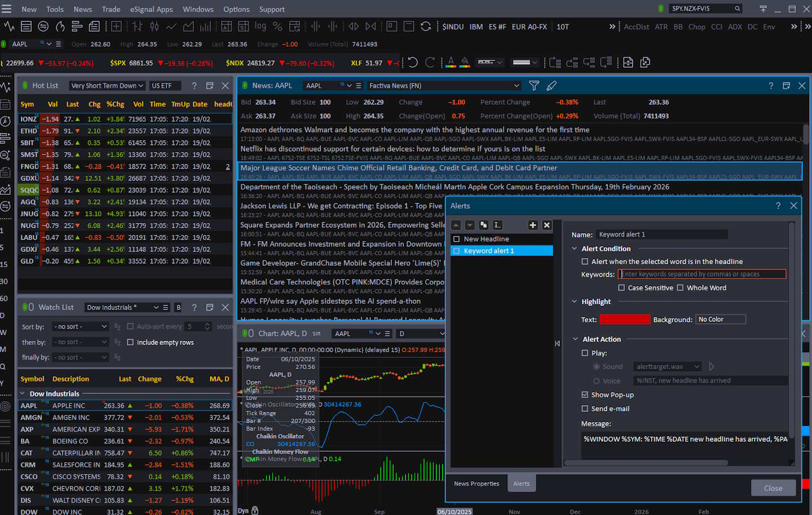
Task: Delete alert with X icon in Alerts list
Action: (546, 225)
